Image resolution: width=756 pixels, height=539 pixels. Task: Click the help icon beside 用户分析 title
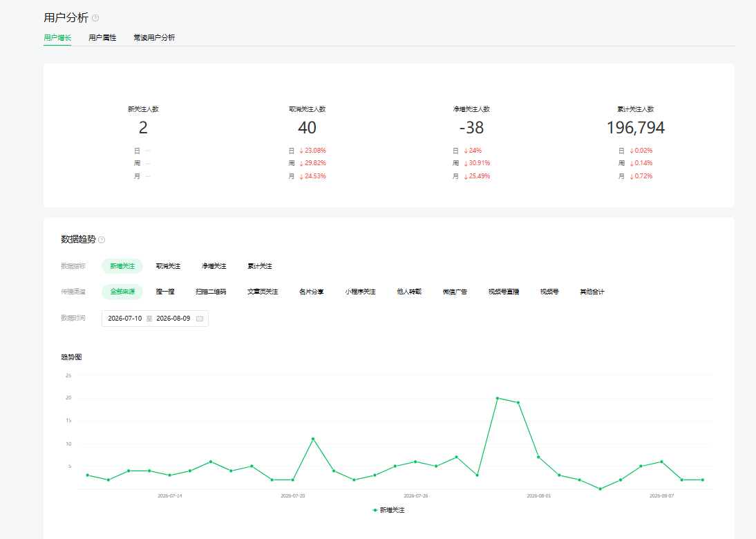(95, 19)
